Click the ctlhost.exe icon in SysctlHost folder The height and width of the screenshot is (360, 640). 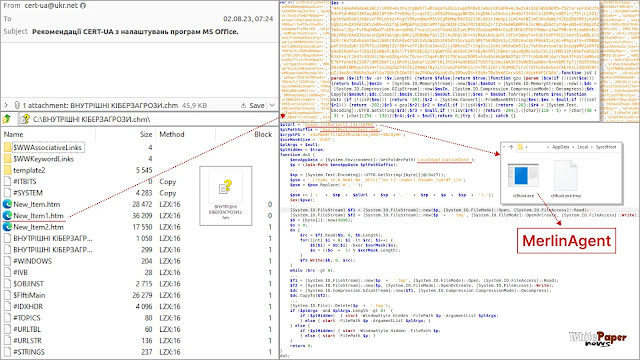pos(523,176)
